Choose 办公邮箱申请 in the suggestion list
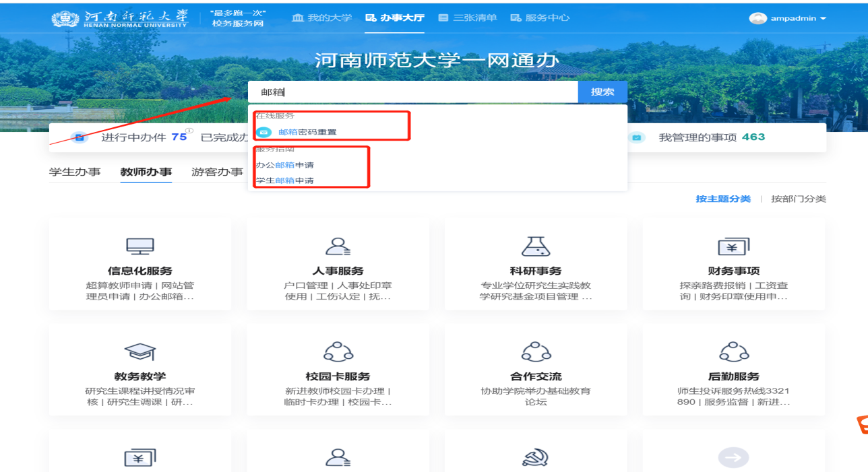 pos(285,165)
